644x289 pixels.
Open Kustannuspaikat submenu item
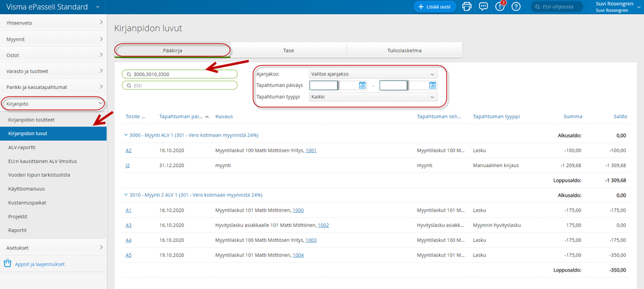[54, 203]
